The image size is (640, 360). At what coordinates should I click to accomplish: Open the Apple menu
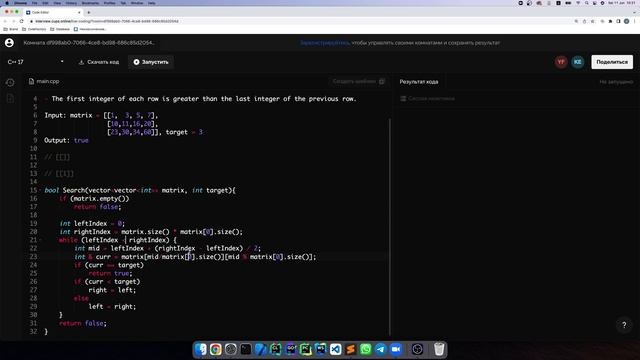click(x=7, y=3)
